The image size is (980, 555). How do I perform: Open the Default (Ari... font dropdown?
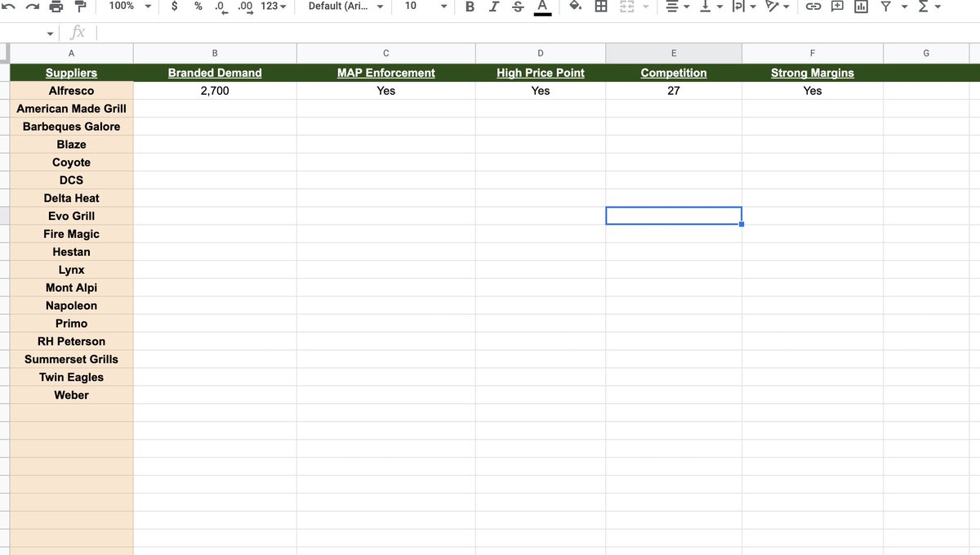pos(345,7)
